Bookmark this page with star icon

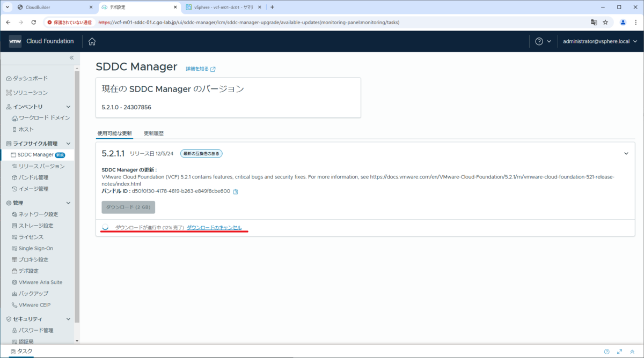[605, 23]
